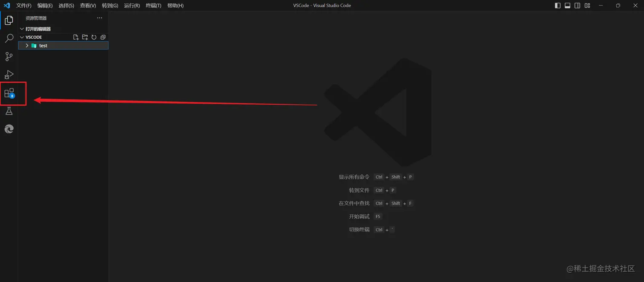Open the Run and Debug view

(x=9, y=75)
